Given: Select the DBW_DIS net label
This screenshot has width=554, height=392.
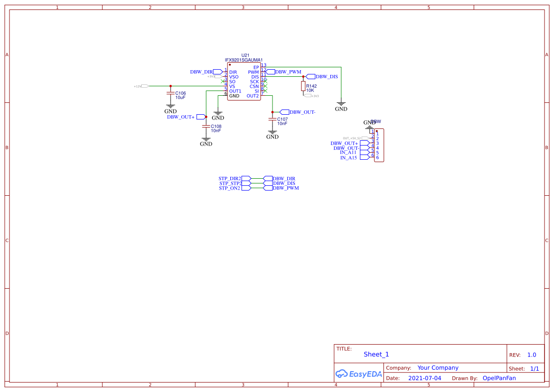Looking at the screenshot, I should tap(325, 76).
